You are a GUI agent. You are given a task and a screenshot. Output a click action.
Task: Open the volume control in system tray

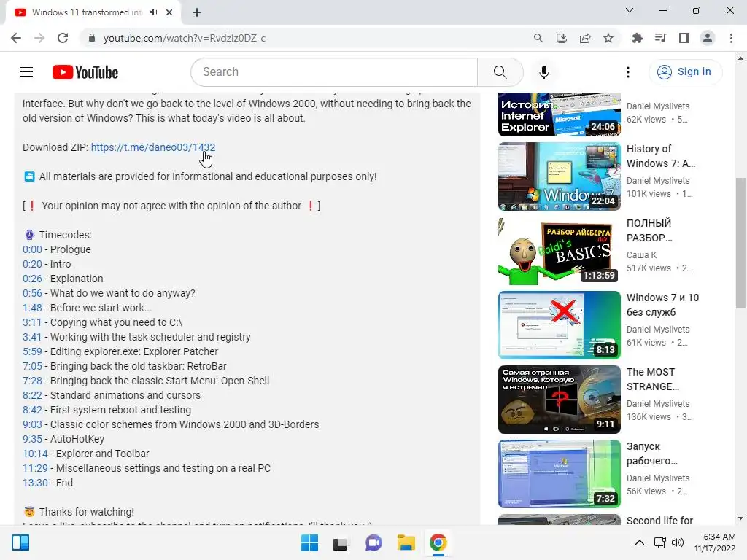click(678, 542)
